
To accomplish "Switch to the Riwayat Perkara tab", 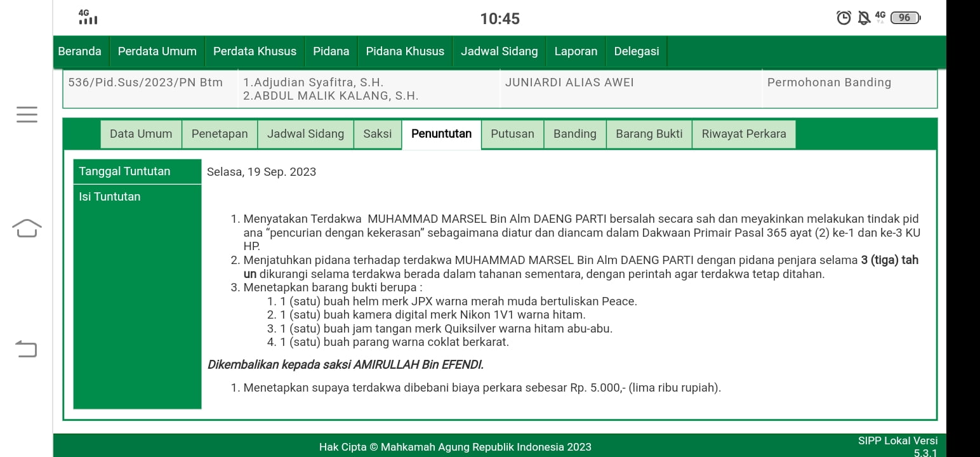I will [743, 134].
